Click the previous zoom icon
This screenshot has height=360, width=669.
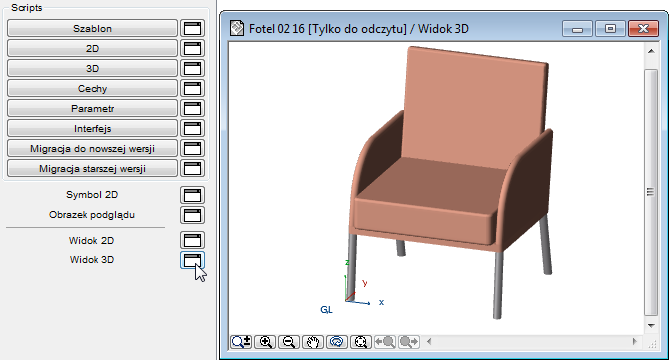384,342
